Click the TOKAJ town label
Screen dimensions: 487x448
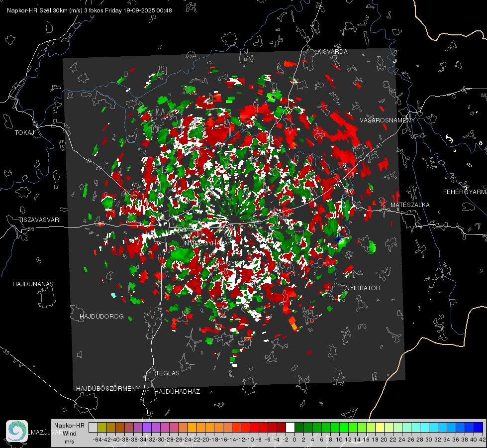[24, 133]
